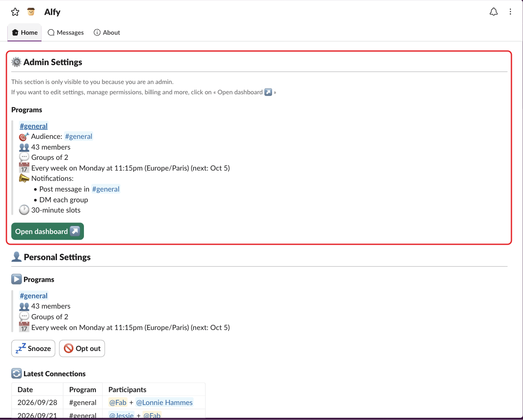Switch to the Home tab
Image resolution: width=523 pixels, height=420 pixels.
[x=25, y=33]
